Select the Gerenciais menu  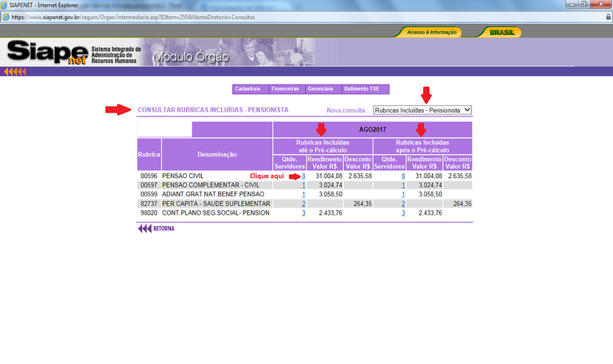[x=321, y=89]
